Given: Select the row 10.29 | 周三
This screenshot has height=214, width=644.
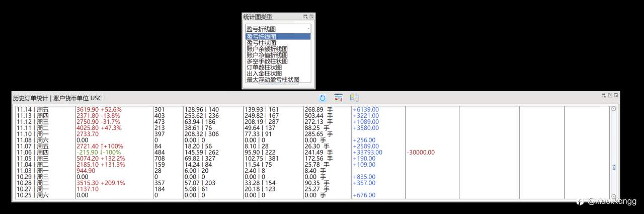Looking at the screenshot, I should pos(312,177).
